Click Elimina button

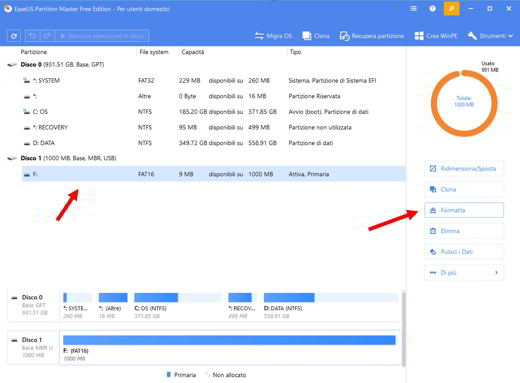[464, 231]
